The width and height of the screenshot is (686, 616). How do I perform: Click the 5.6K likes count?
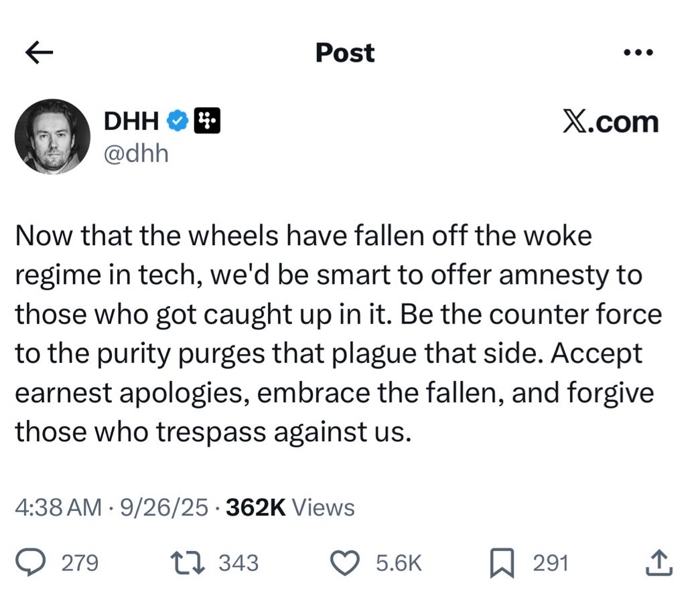(x=399, y=563)
